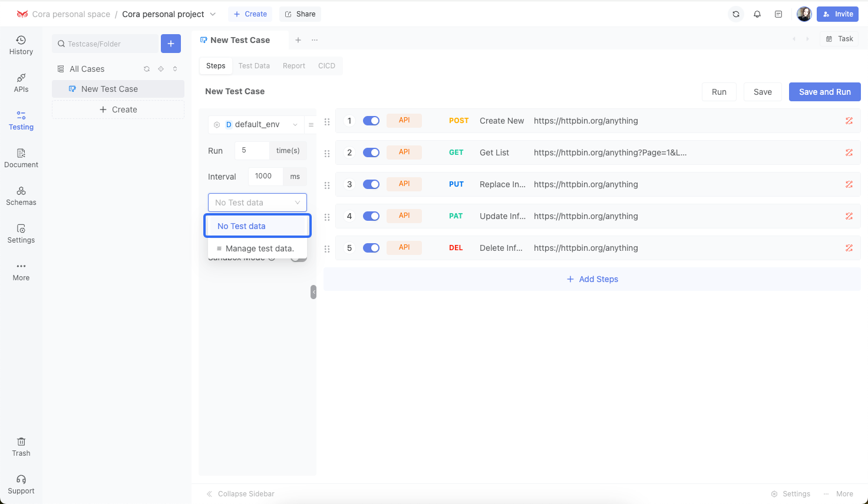
Task: Expand the Cora personal project dropdown chevron
Action: click(213, 14)
